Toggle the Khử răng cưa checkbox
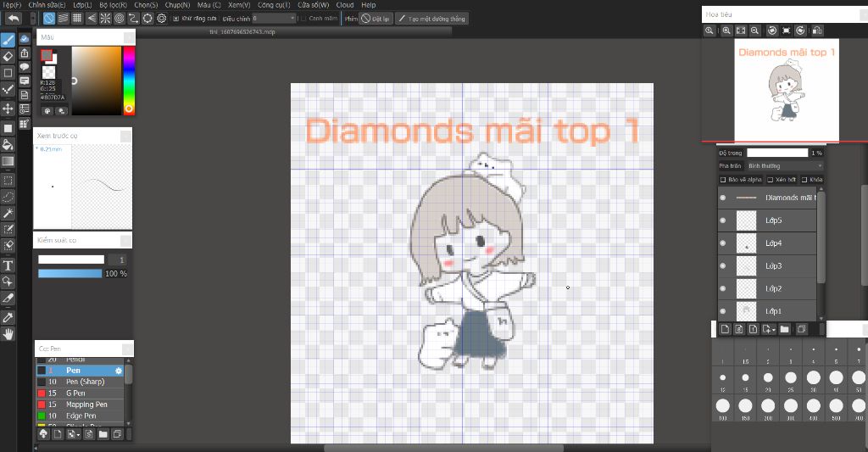The height and width of the screenshot is (452, 868). (x=175, y=19)
